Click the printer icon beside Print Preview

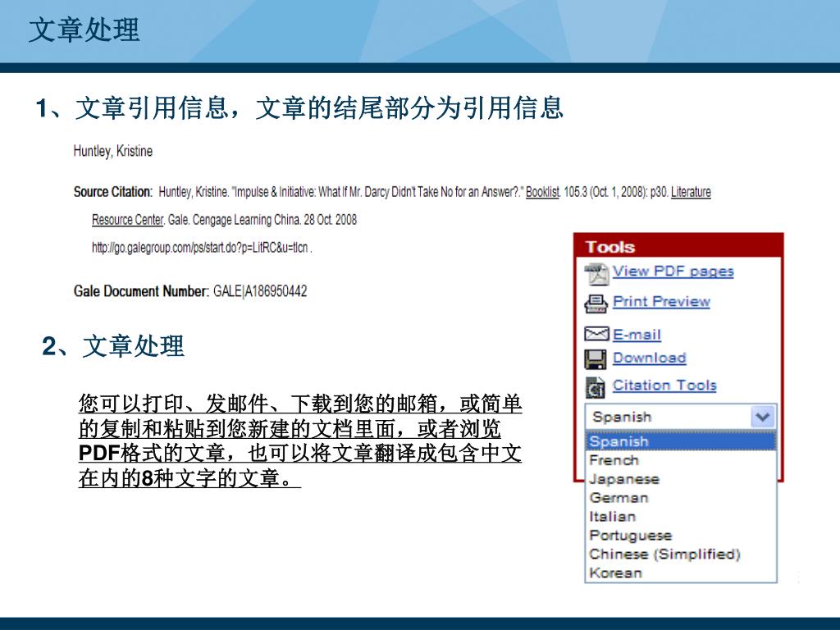596,304
